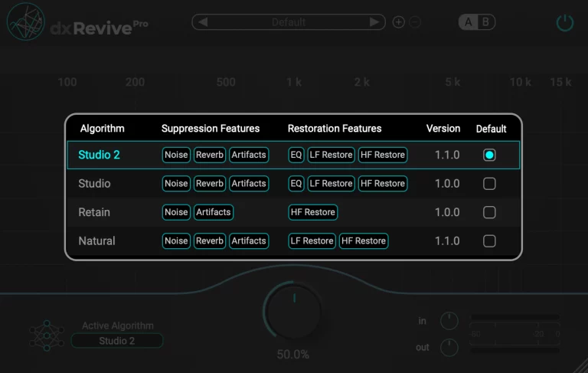Screen dimensions: 588x373
Task: Click the 50.0% amount value
Action: coord(293,355)
